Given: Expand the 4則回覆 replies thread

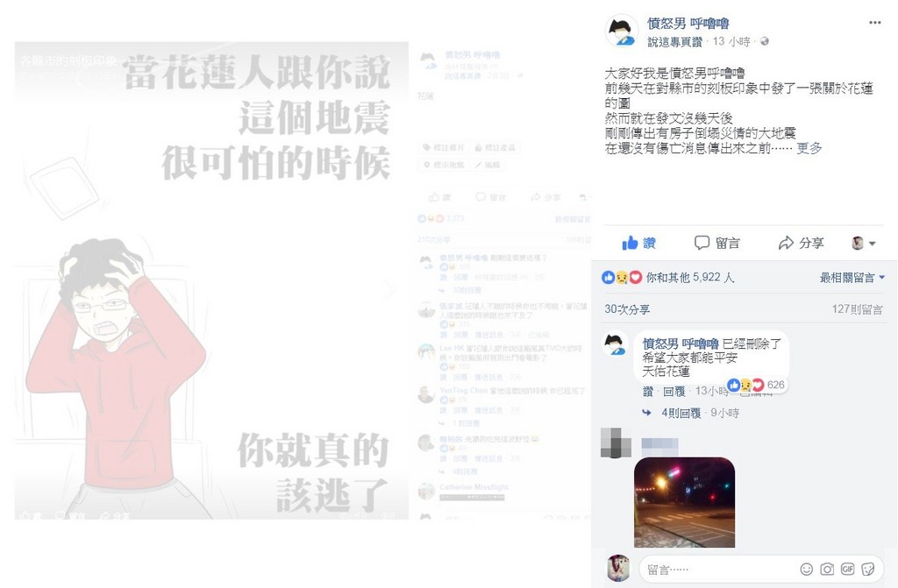Looking at the screenshot, I should (681, 413).
